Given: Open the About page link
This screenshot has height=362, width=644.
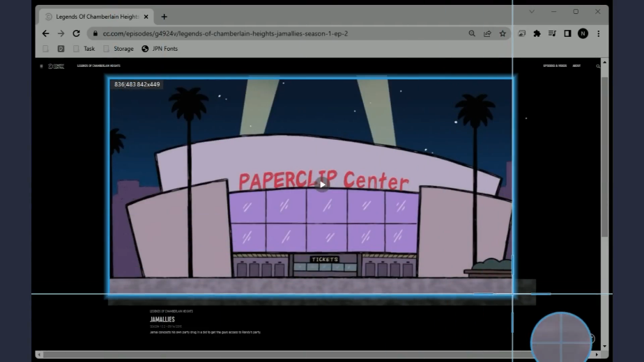Looking at the screenshot, I should tap(576, 65).
